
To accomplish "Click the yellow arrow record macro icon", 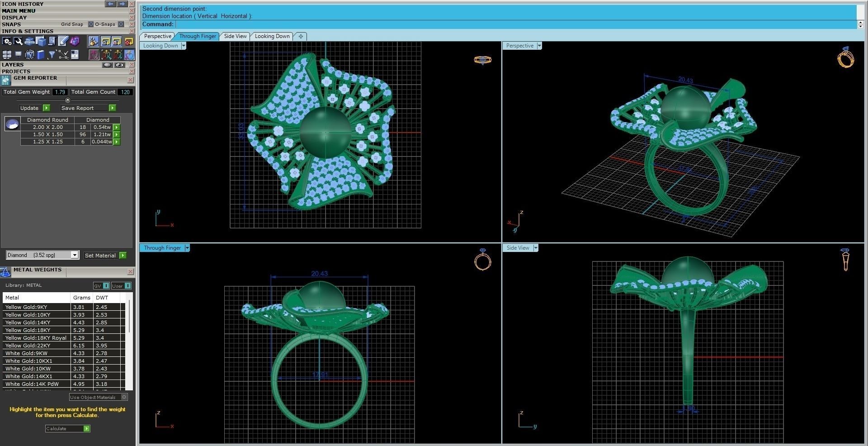I will [117, 42].
